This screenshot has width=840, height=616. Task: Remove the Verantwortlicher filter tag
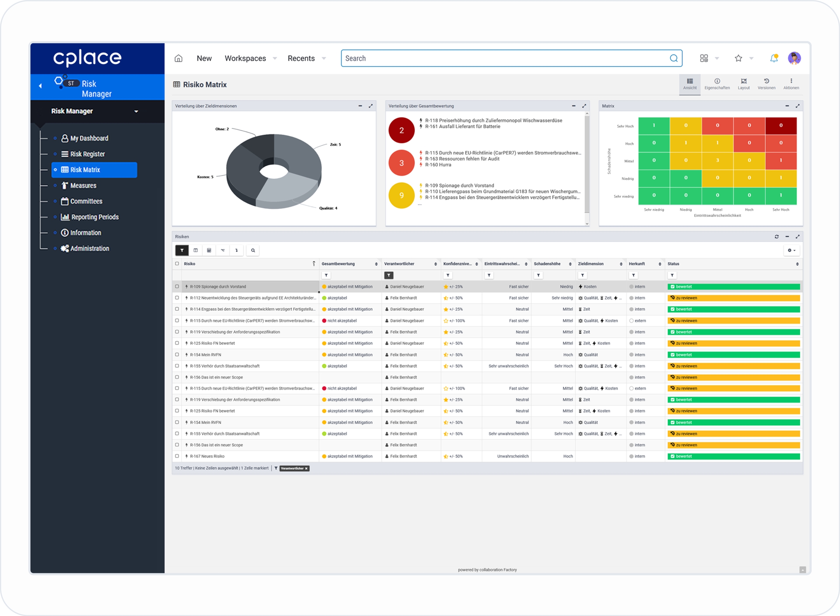(x=306, y=468)
